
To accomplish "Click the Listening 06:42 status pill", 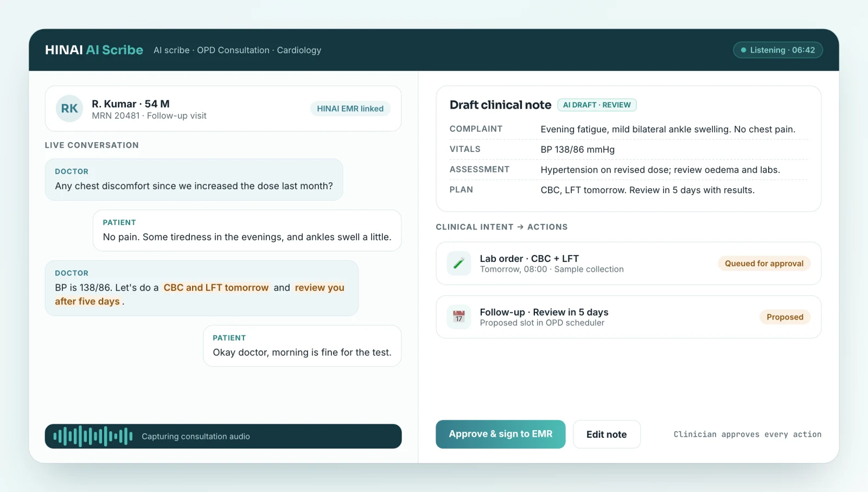I will [x=778, y=50].
